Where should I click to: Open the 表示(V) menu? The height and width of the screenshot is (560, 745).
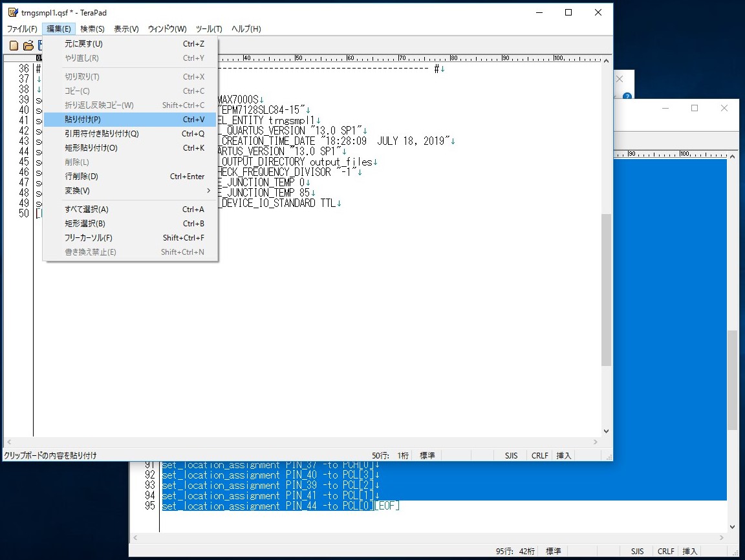click(x=126, y=29)
